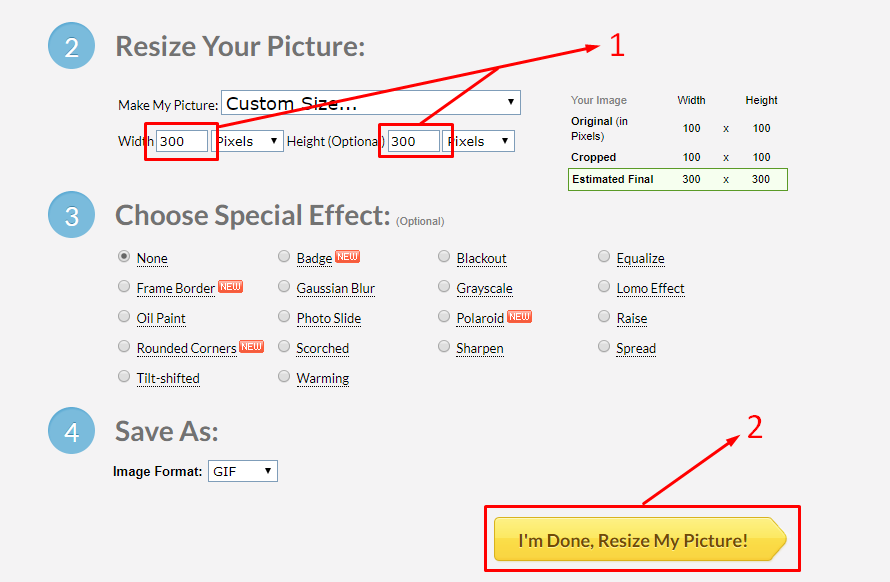Click the Height input field

413,141
